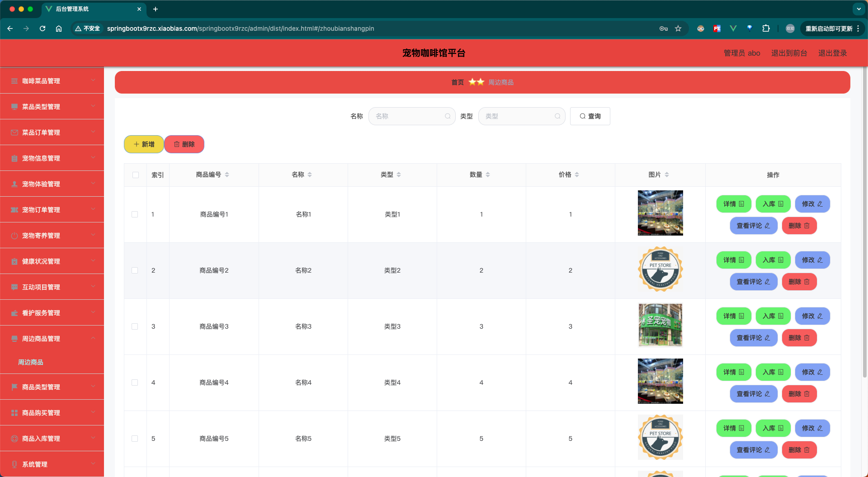Sort 图片 column with its arrows
This screenshot has width=868, height=477.
tap(667, 175)
